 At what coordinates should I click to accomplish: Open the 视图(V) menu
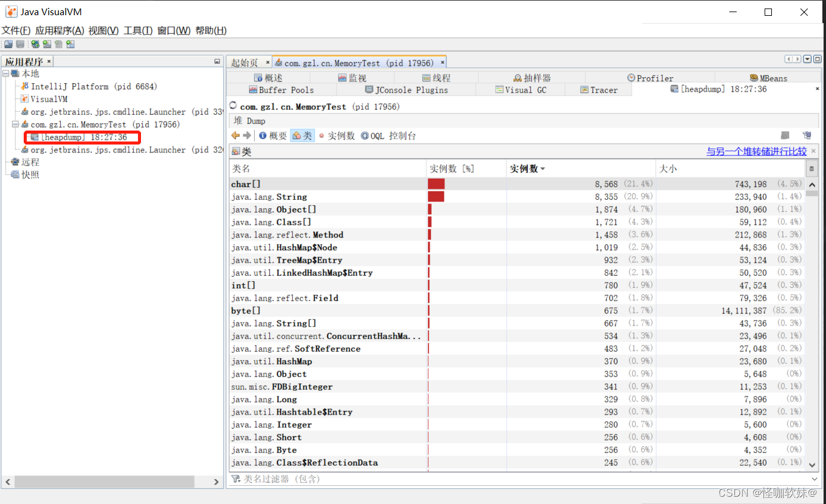click(x=103, y=30)
